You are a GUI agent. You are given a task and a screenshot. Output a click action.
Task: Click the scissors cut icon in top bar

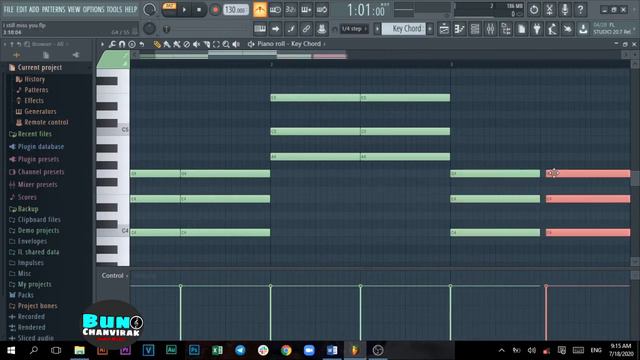[549, 10]
